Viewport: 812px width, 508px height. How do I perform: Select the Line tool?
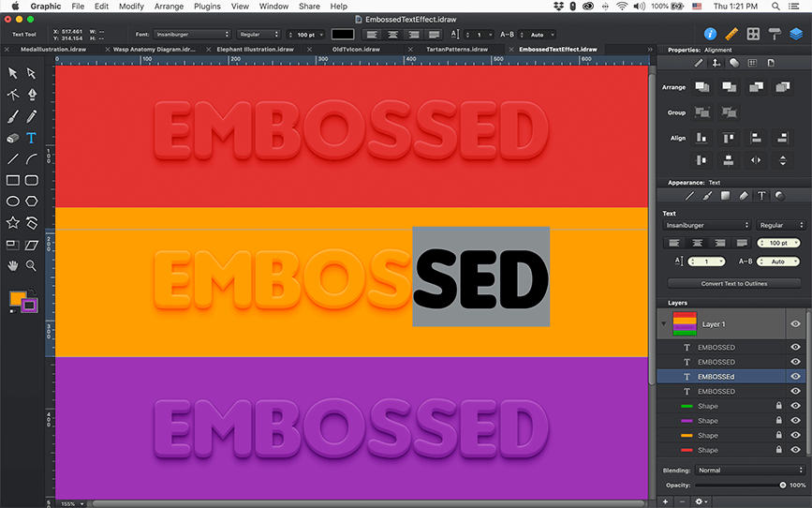click(13, 159)
